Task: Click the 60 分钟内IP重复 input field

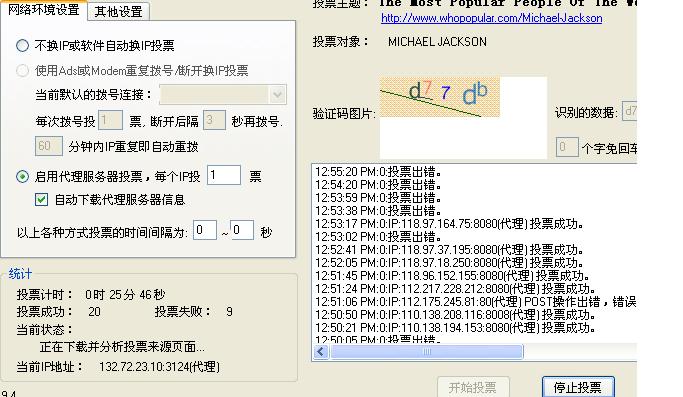Action: tap(49, 146)
